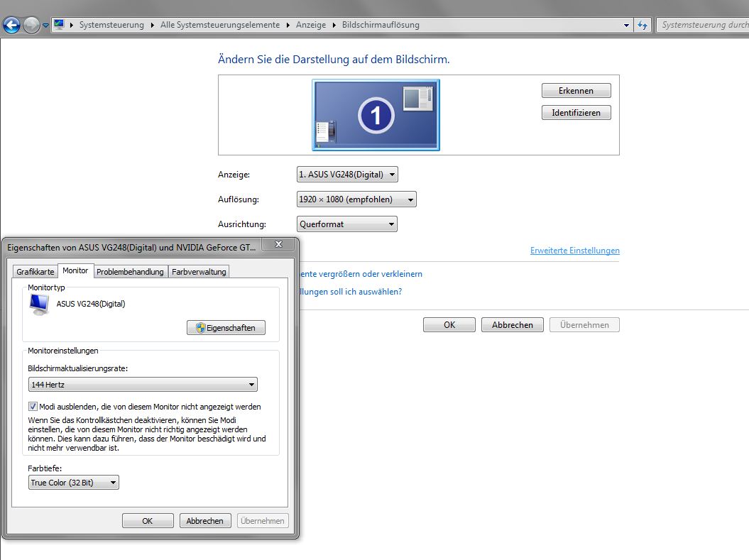Click the monitor icon under Monitortyp

[x=39, y=304]
